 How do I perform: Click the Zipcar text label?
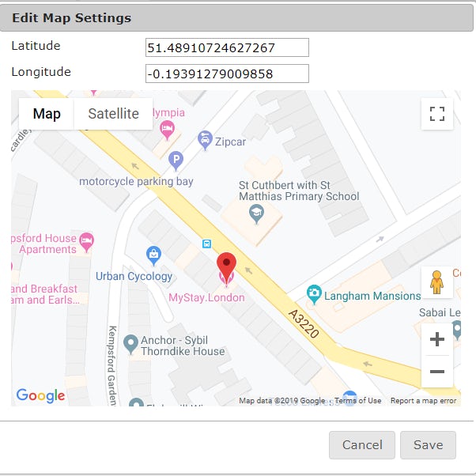[x=230, y=142]
